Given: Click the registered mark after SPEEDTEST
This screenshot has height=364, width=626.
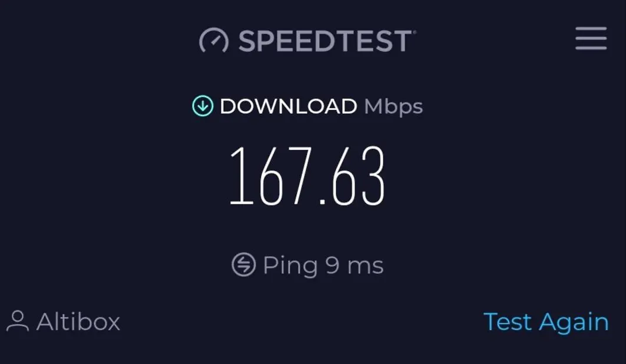Looking at the screenshot, I should [414, 32].
